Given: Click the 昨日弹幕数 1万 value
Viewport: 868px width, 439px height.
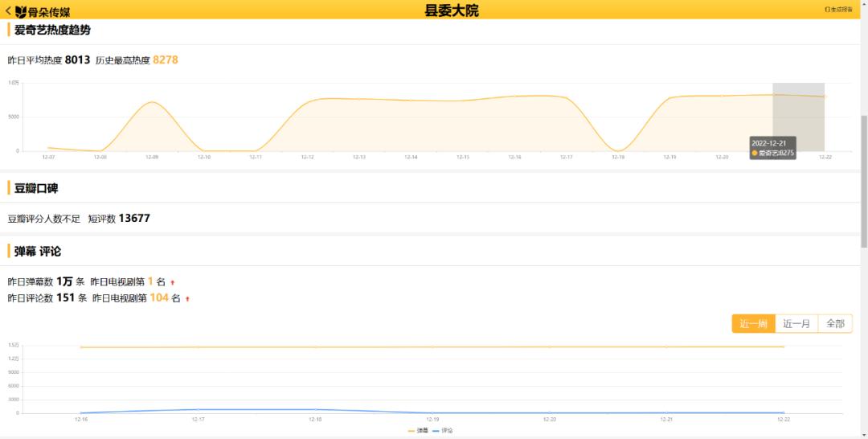Looking at the screenshot, I should click(x=64, y=281).
